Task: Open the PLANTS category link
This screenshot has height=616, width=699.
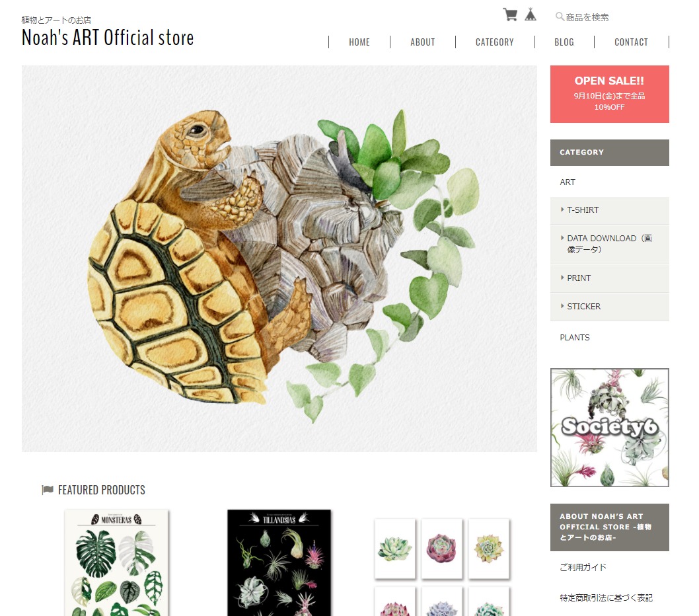Action: [x=575, y=338]
